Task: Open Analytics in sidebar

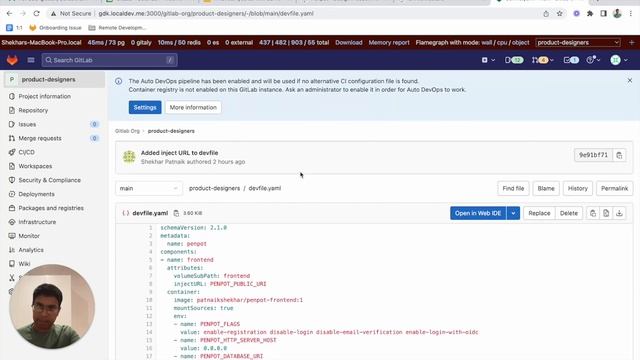Action: click(x=31, y=250)
